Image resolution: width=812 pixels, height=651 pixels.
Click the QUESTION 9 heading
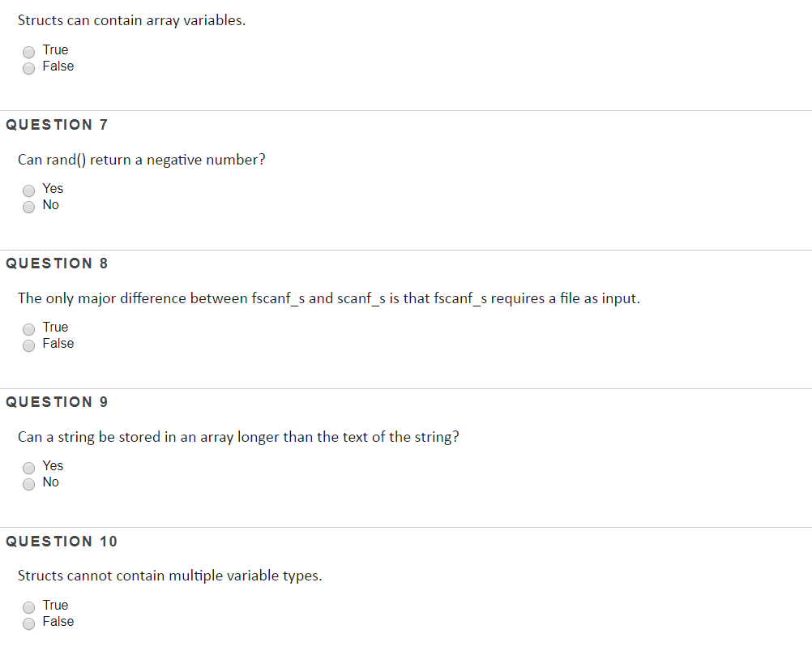(57, 402)
